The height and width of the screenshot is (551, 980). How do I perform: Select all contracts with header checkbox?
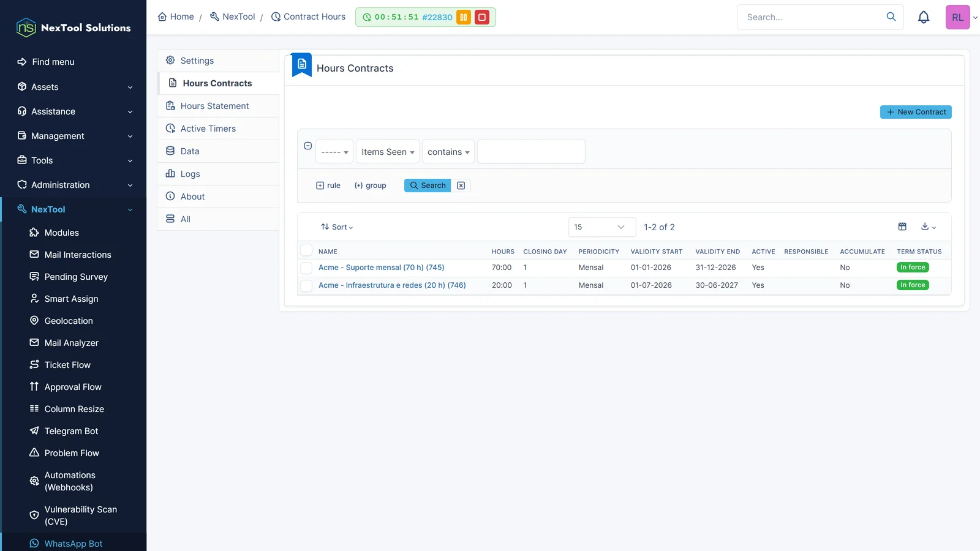point(306,250)
